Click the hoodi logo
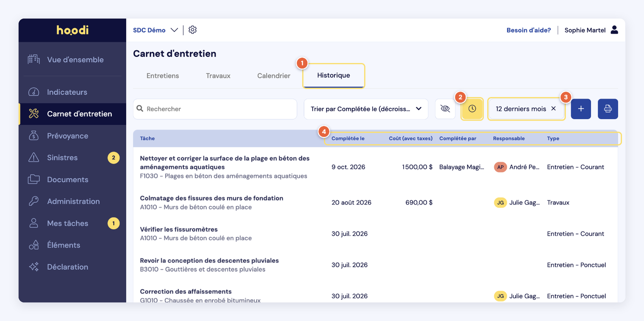 click(72, 30)
